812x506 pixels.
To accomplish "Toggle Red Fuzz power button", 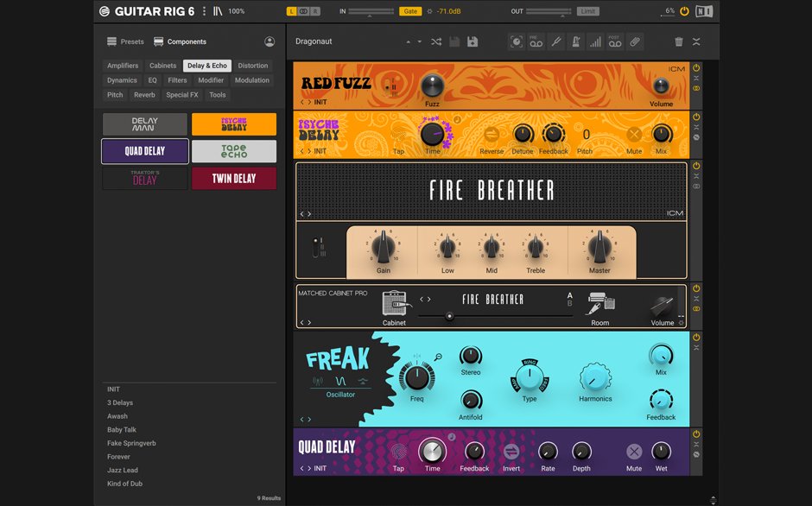I will (x=696, y=68).
